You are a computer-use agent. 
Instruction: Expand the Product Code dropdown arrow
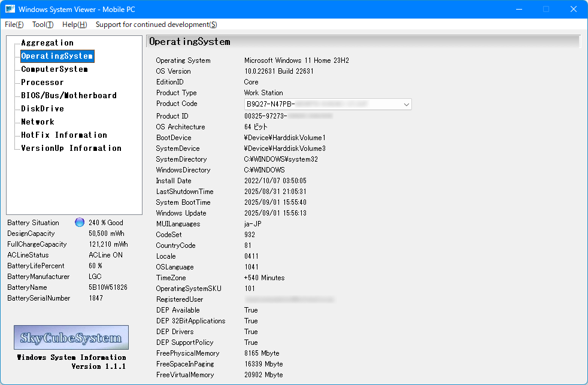pyautogui.click(x=406, y=104)
